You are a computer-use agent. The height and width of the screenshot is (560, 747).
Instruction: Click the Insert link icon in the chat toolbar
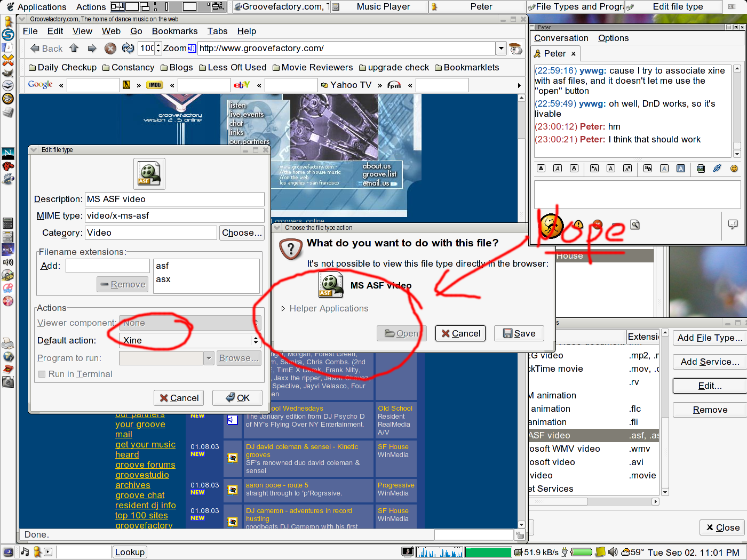717,169
